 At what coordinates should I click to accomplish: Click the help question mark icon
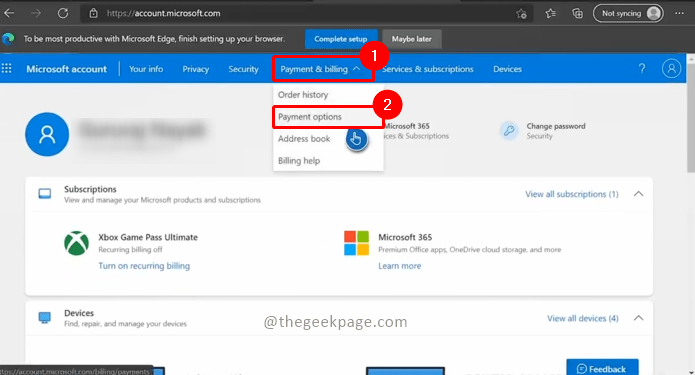(x=642, y=68)
